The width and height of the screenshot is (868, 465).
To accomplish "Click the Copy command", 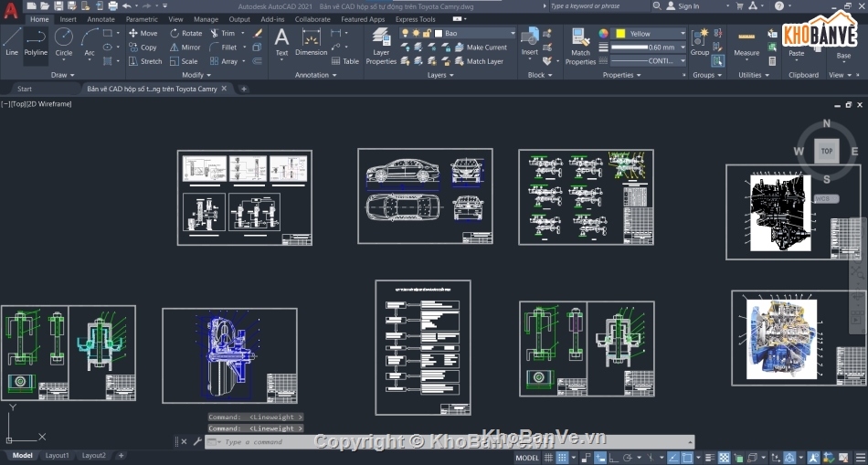I will coord(143,48).
